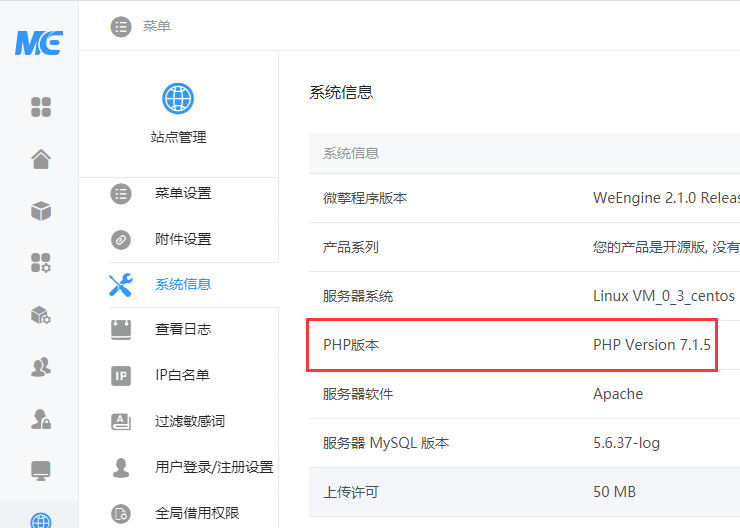Open the two-users icon in sidebar
The width and height of the screenshot is (740, 528).
(41, 367)
